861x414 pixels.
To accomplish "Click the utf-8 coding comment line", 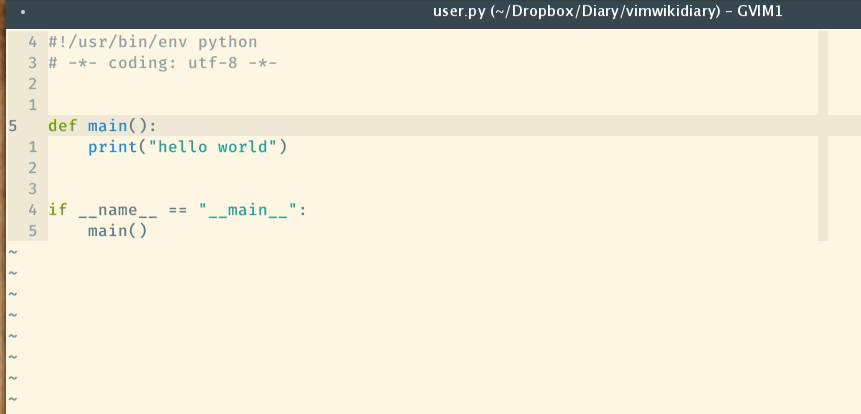I will point(162,63).
